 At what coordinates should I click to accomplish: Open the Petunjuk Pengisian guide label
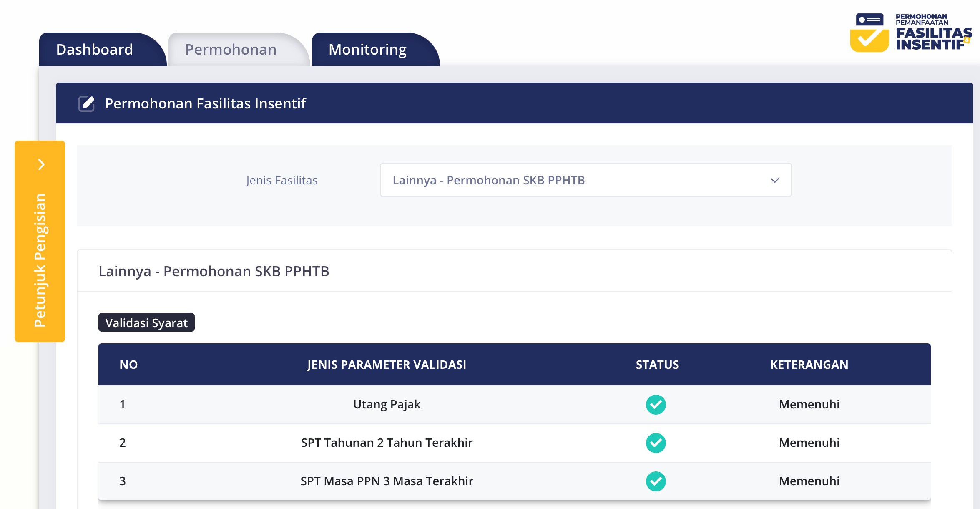(40, 260)
